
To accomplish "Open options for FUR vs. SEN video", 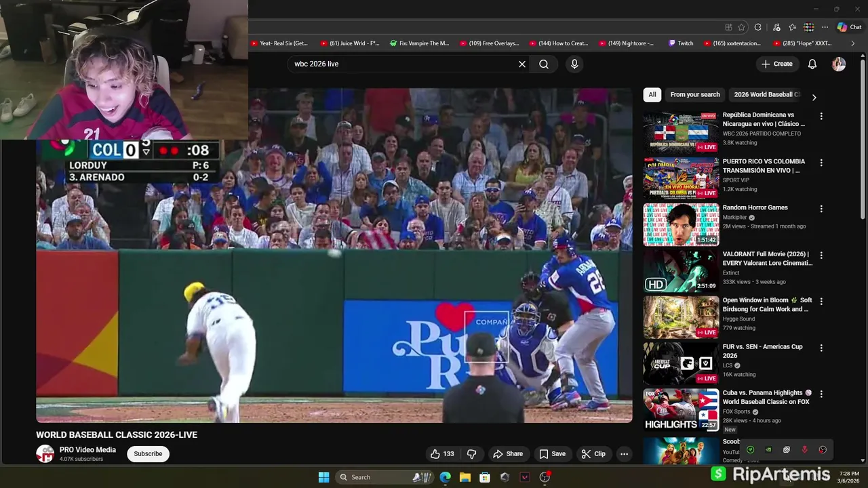I will pyautogui.click(x=821, y=348).
